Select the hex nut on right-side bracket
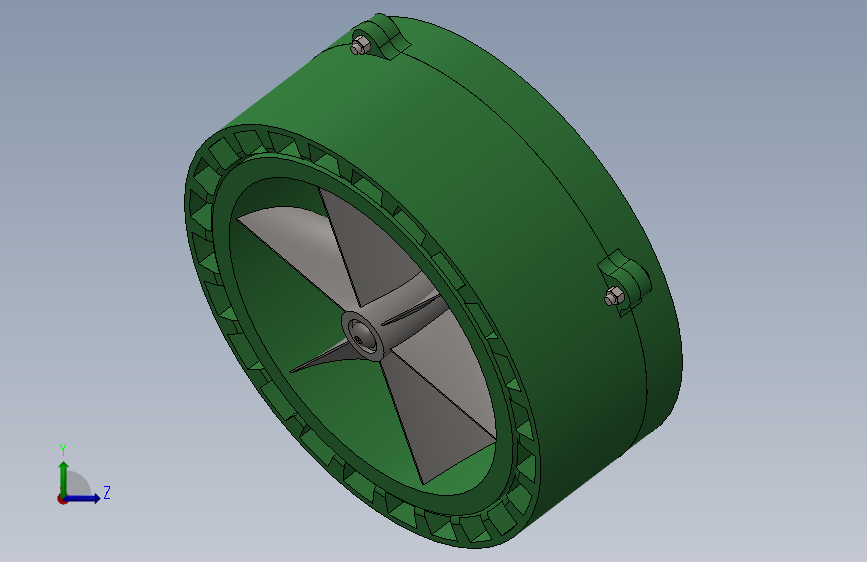 [x=614, y=296]
